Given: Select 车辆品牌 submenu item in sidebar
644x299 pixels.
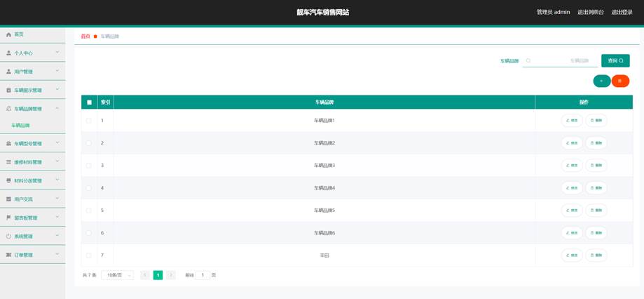Looking at the screenshot, I should point(20,126).
